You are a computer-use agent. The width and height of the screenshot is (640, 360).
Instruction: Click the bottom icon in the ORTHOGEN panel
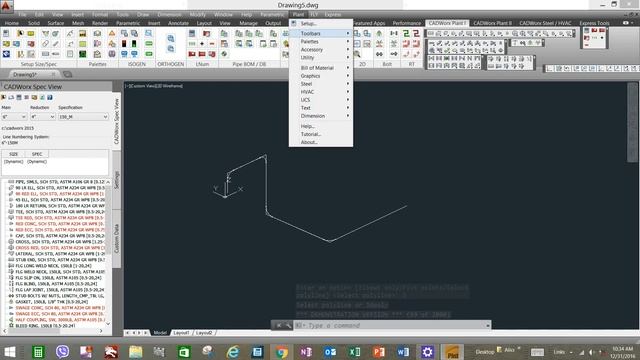pyautogui.click(x=171, y=49)
